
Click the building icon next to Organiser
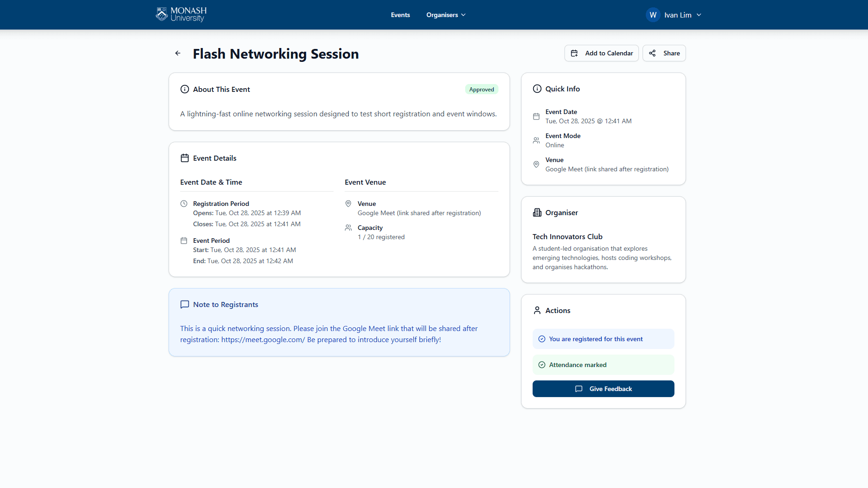537,213
